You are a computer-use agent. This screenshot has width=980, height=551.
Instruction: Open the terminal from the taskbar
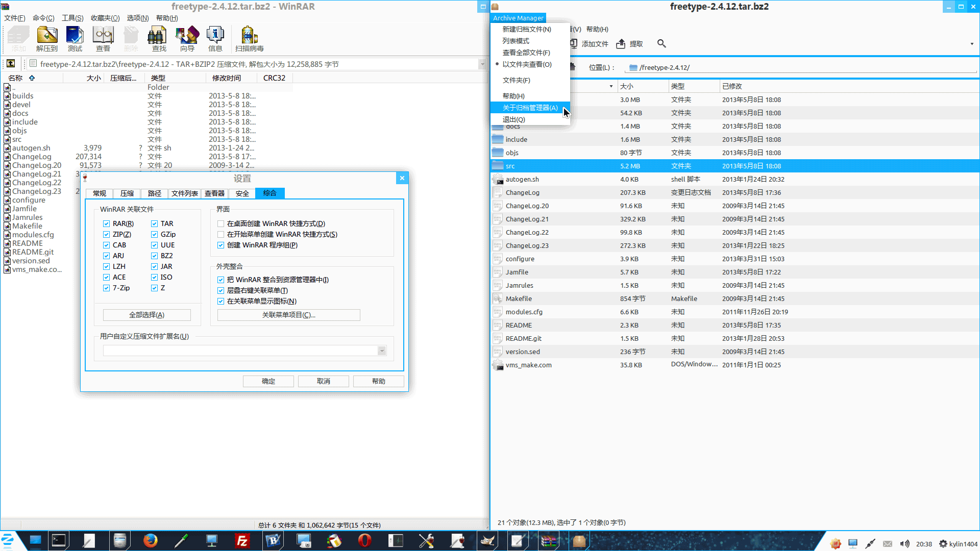point(59,541)
